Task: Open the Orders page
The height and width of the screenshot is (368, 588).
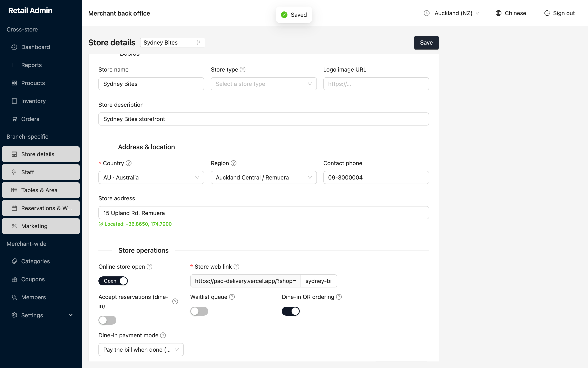Action: (x=41, y=119)
